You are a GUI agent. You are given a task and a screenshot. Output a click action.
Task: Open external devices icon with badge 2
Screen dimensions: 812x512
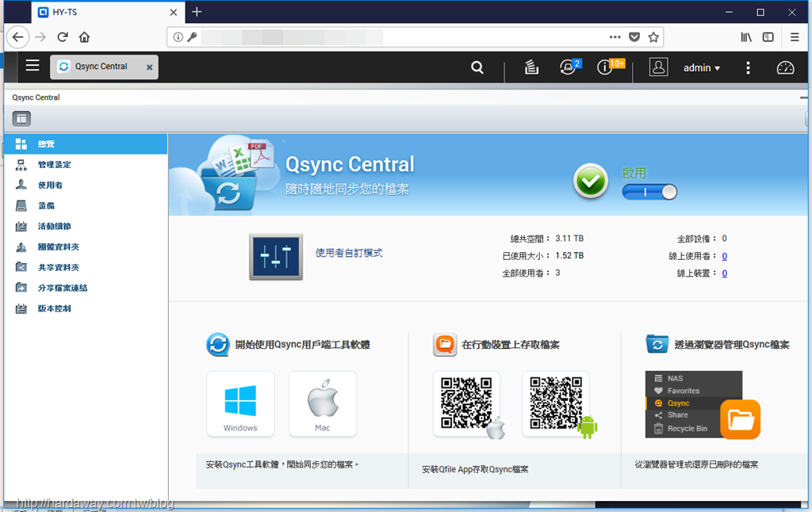tap(569, 67)
